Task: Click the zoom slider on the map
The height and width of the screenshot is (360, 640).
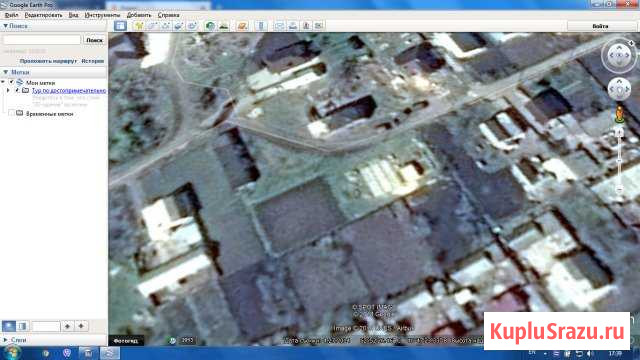Action: 619,161
